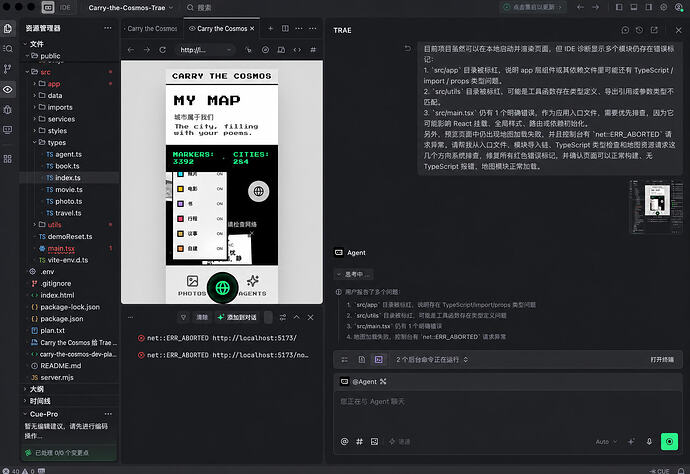The height and width of the screenshot is (474, 690).
Task: Collapse the types folder
Action: coord(35,142)
